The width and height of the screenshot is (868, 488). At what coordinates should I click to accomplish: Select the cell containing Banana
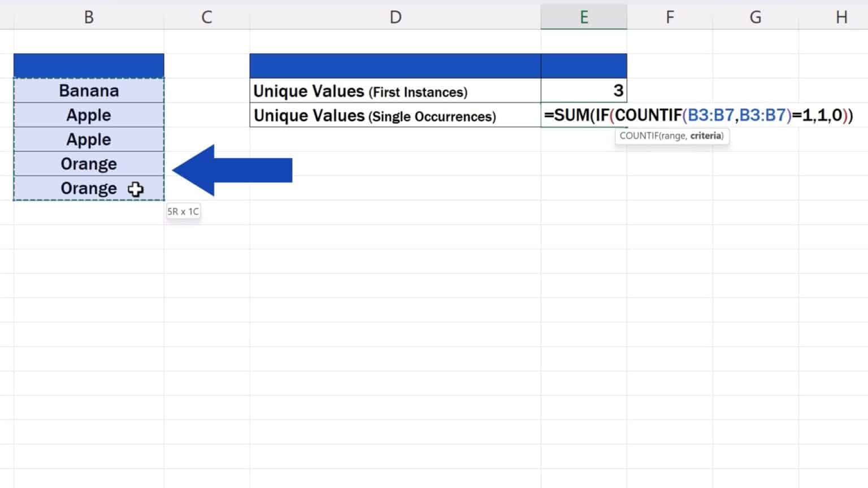click(88, 90)
